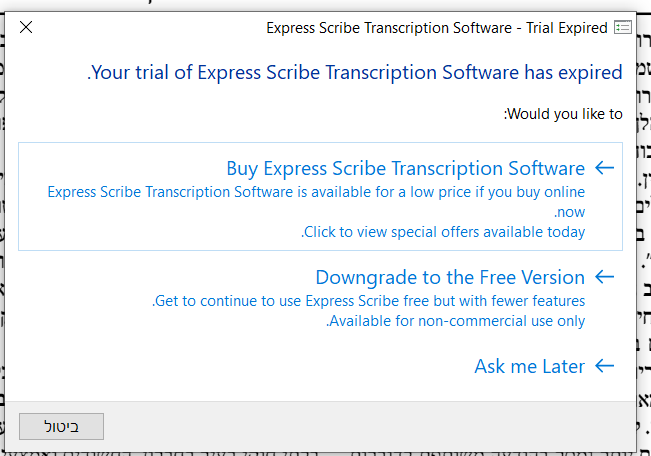Screen dimensions: 651x456
Task: Click 'Click to view special offers available today'
Action: tap(443, 232)
